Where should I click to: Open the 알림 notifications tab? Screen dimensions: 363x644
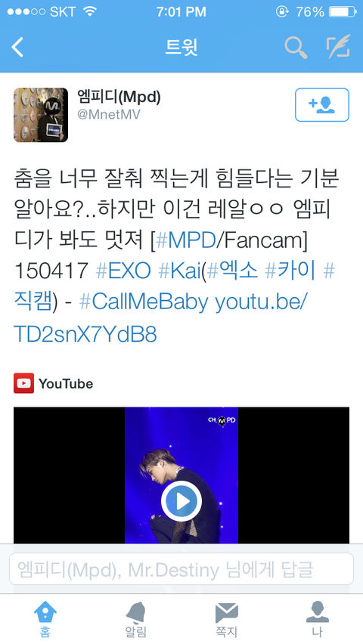point(136,619)
